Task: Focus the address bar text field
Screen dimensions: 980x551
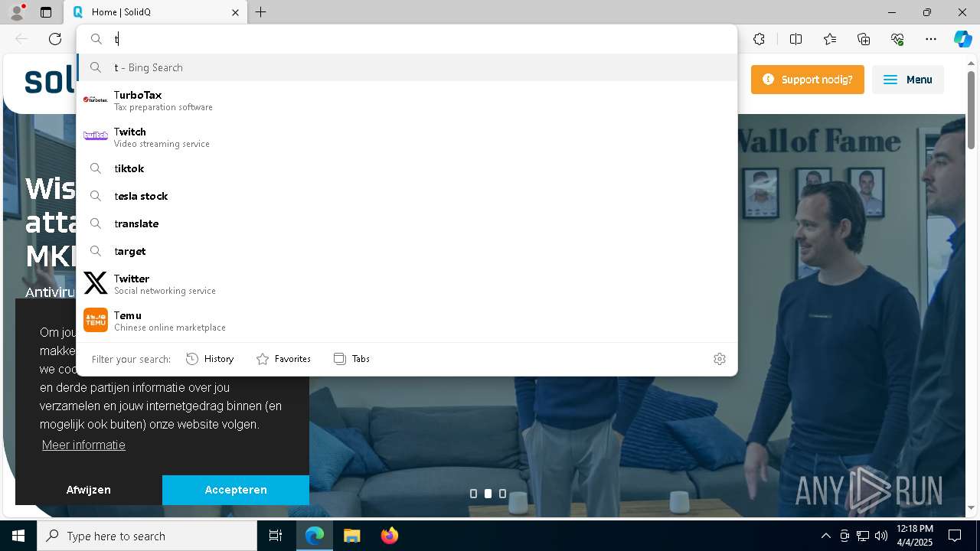Action: coord(407,39)
